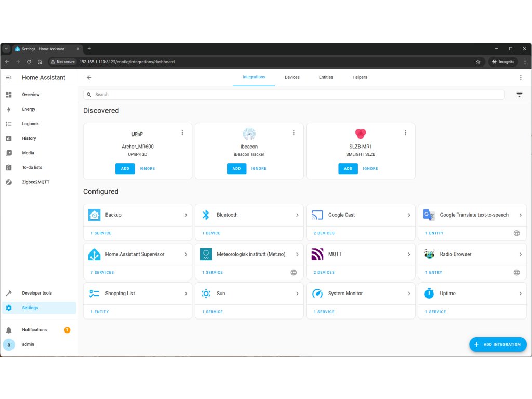Click the Notifications bell icon
This screenshot has width=532, height=399.
click(9, 330)
